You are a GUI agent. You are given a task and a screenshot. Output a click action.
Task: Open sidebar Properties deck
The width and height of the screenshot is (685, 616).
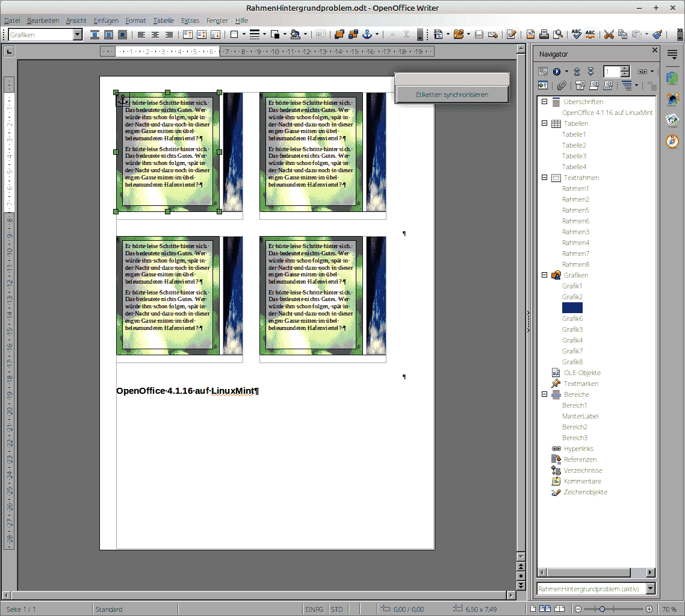[x=673, y=78]
